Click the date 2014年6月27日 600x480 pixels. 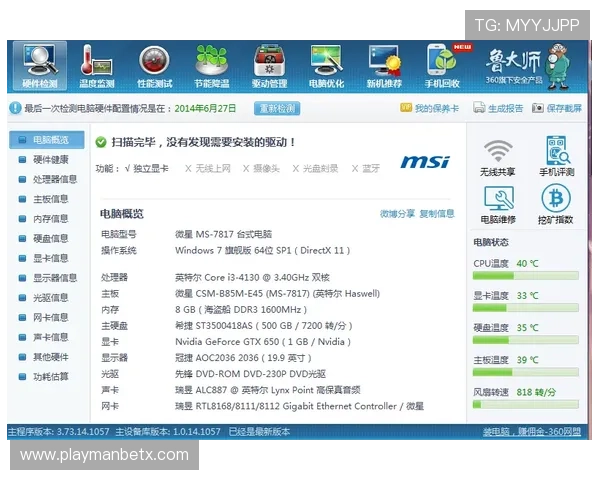(205, 108)
